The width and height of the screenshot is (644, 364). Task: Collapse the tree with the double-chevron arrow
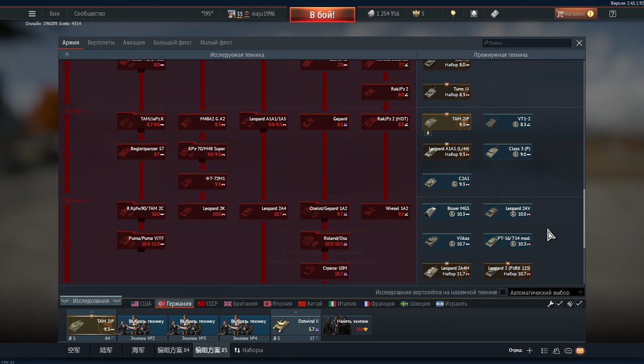coord(67,55)
